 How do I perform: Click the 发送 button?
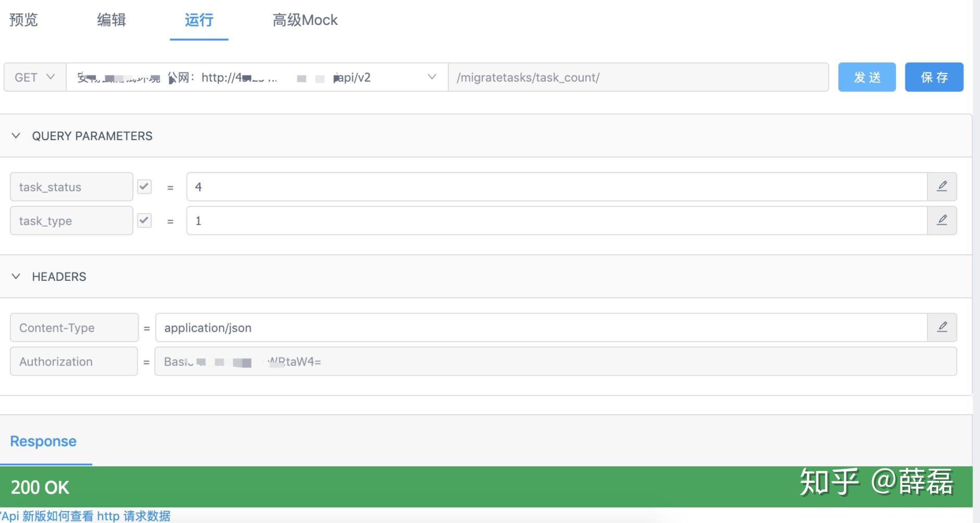click(867, 77)
